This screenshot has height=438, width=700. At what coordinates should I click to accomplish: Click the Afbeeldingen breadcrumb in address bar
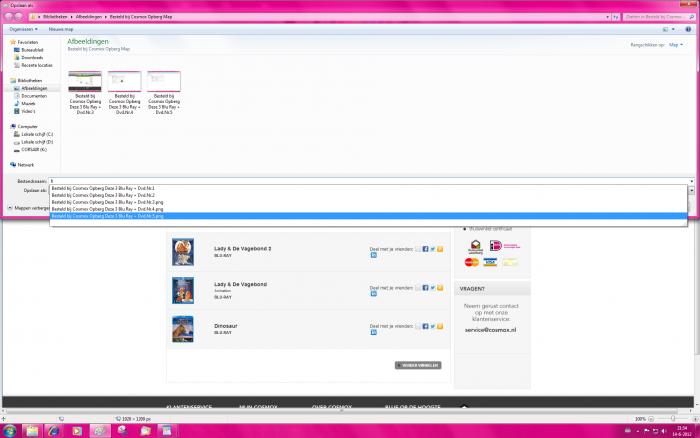pos(88,17)
